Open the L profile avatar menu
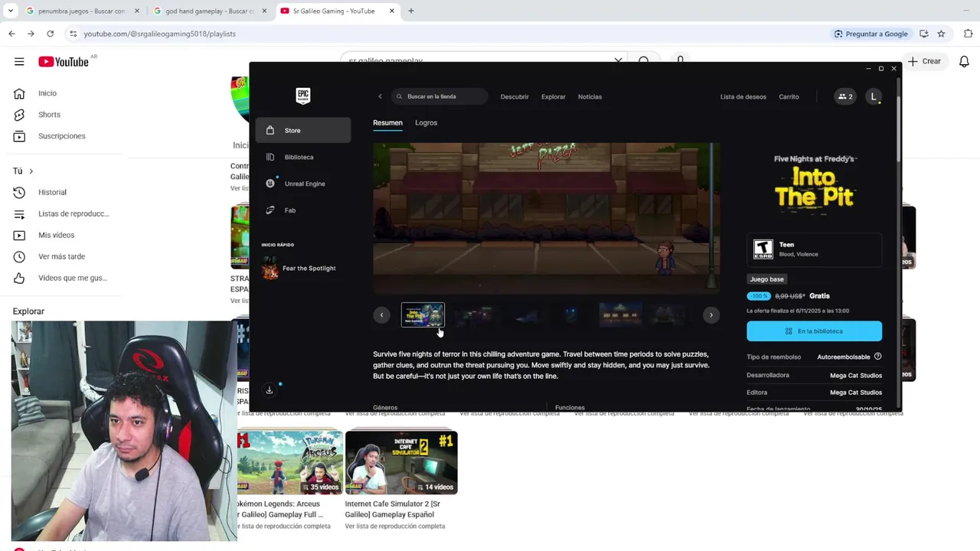 (x=874, y=96)
